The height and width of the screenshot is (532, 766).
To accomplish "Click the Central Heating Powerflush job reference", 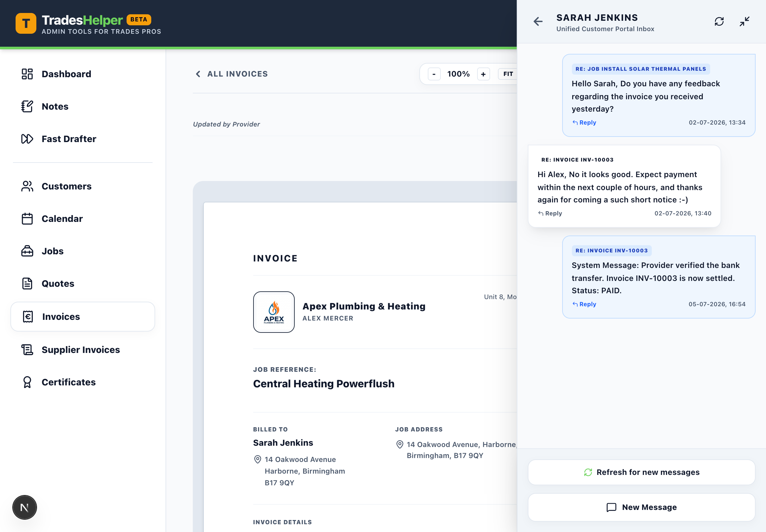I will 324,384.
